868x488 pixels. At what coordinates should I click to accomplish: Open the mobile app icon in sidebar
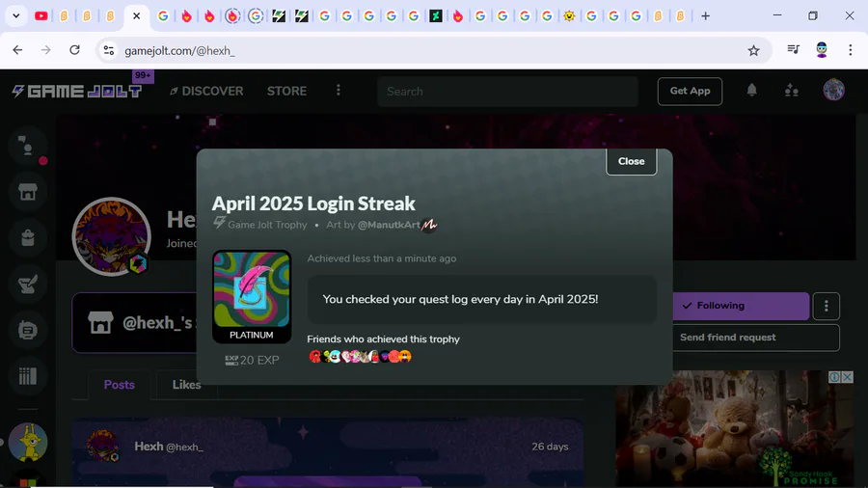point(28,330)
